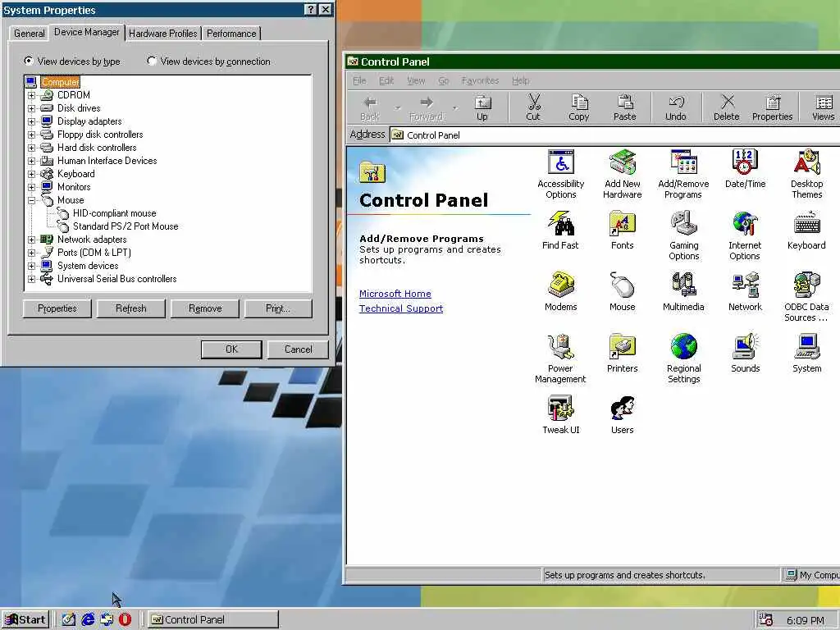
Task: Open Regional Settings applet
Action: coord(683,359)
